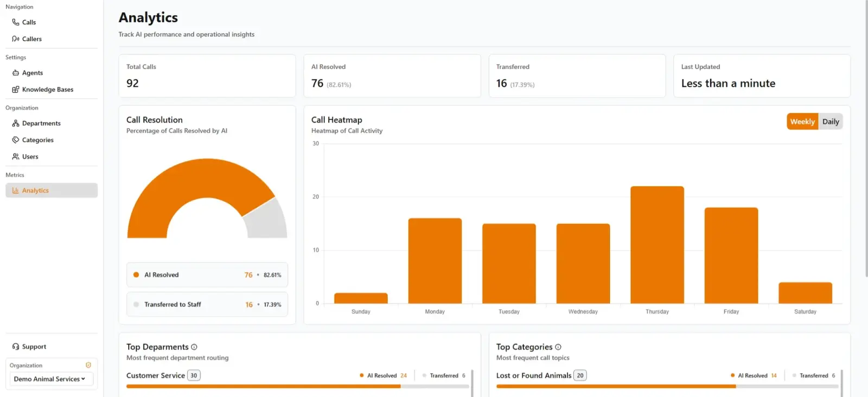Open Callers in the navigation
This screenshot has width=868, height=397.
[52, 39]
